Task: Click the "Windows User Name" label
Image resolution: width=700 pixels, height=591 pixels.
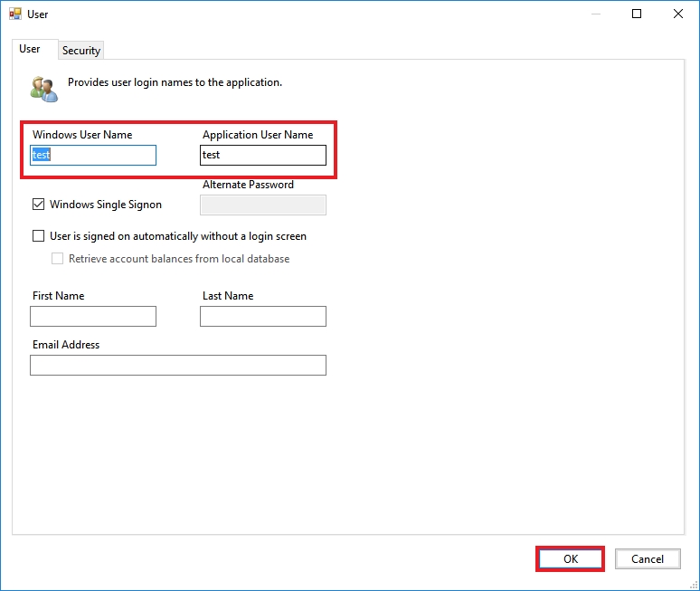Action: (x=82, y=135)
